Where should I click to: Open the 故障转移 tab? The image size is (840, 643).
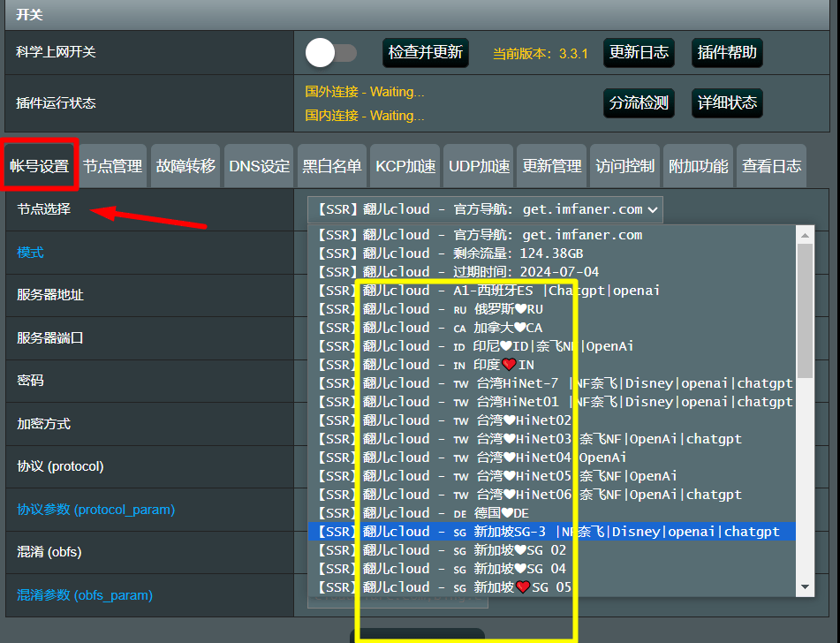185,165
